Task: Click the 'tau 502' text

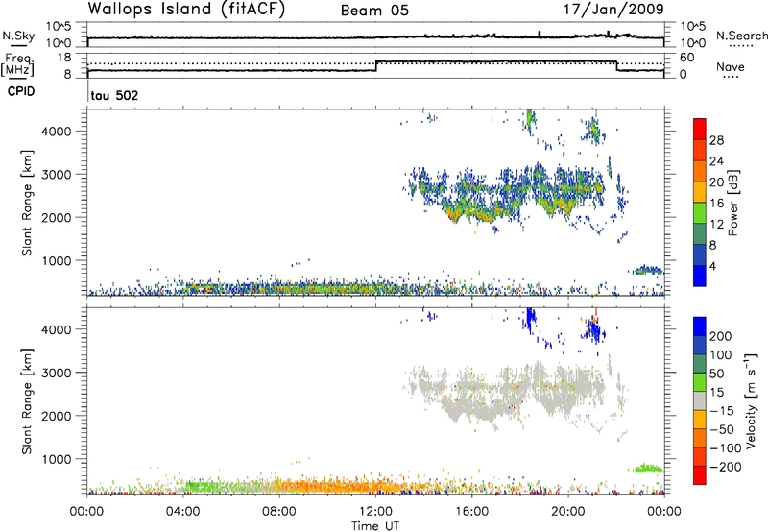Action: [114, 95]
